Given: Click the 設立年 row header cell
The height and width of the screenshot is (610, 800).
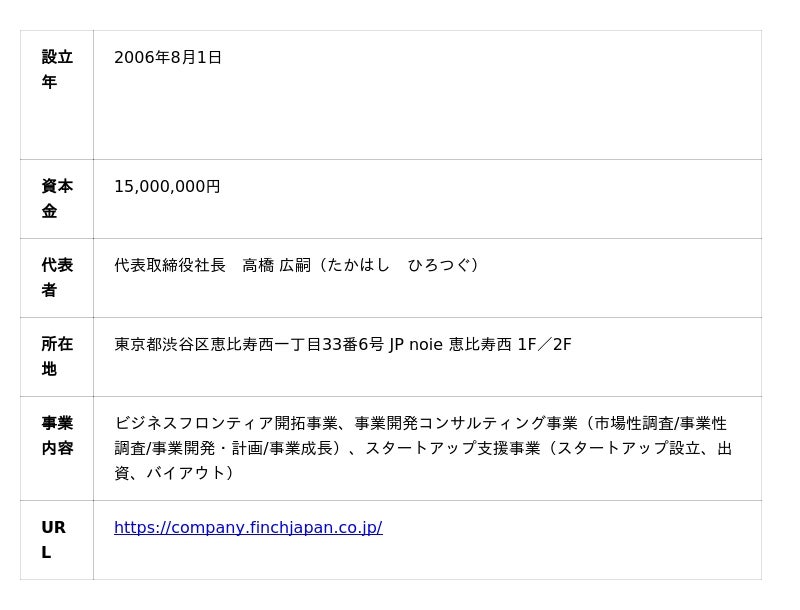Looking at the screenshot, I should pos(57,70).
